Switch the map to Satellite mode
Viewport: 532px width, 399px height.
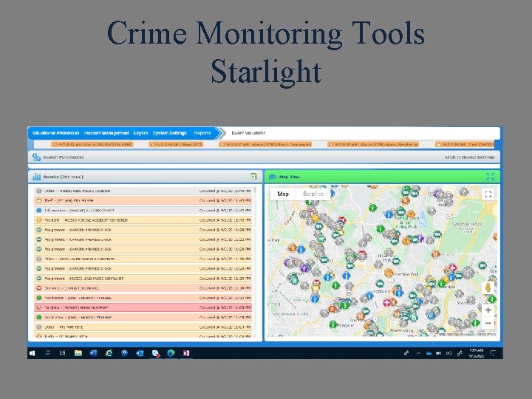(x=313, y=194)
